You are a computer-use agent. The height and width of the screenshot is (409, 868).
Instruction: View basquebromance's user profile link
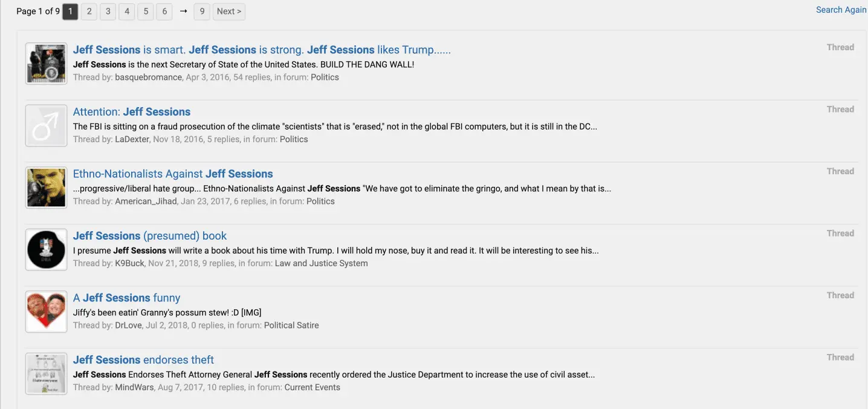pos(148,77)
